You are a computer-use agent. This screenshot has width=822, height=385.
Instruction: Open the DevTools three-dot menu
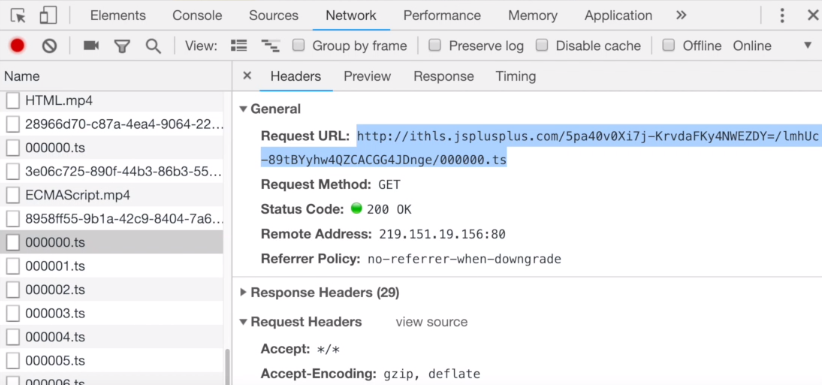click(x=782, y=16)
